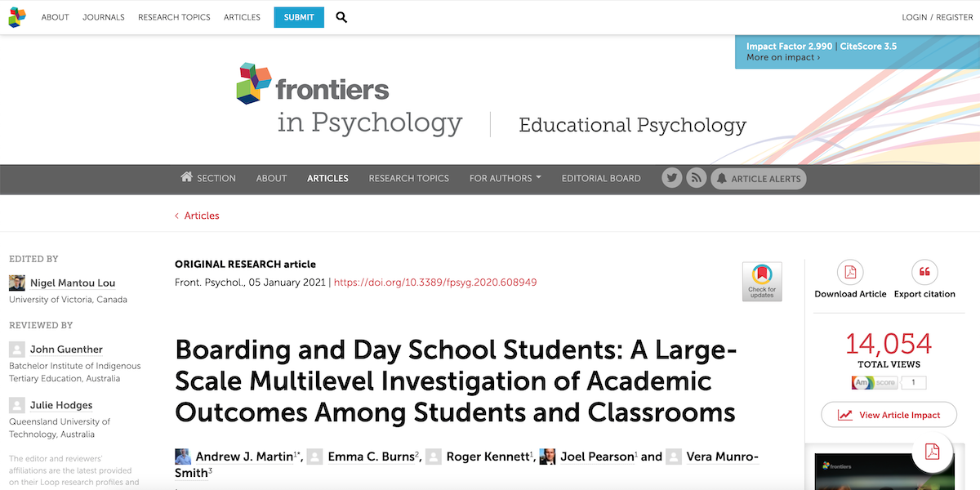Click the home icon next to SECTION
Image resolution: width=980 pixels, height=490 pixels.
click(185, 177)
